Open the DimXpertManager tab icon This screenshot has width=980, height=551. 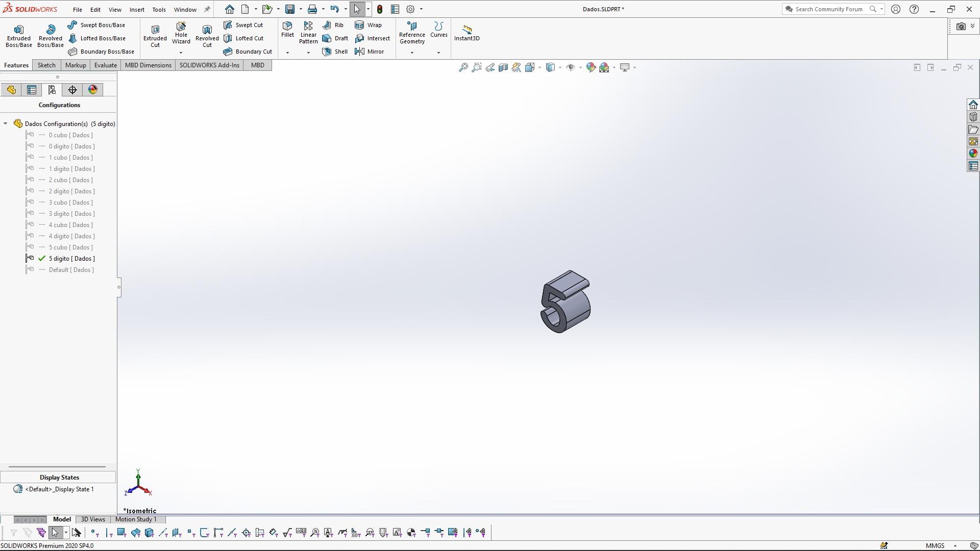click(x=72, y=90)
